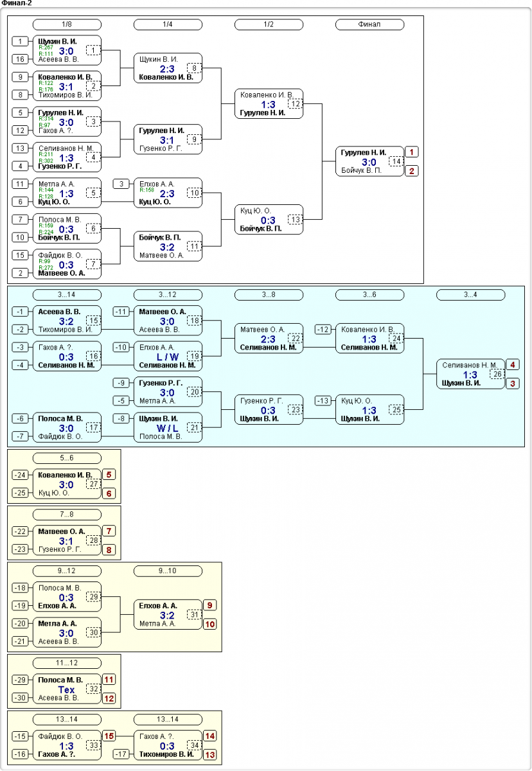Click seed box 3 beside Елхов А. А.
This screenshot has height=771, width=532.
coord(121,184)
